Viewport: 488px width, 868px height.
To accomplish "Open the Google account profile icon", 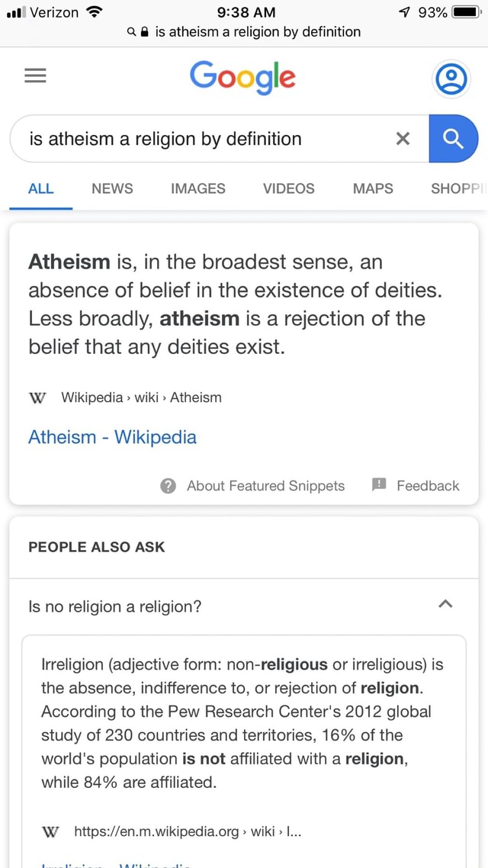I will point(451,78).
